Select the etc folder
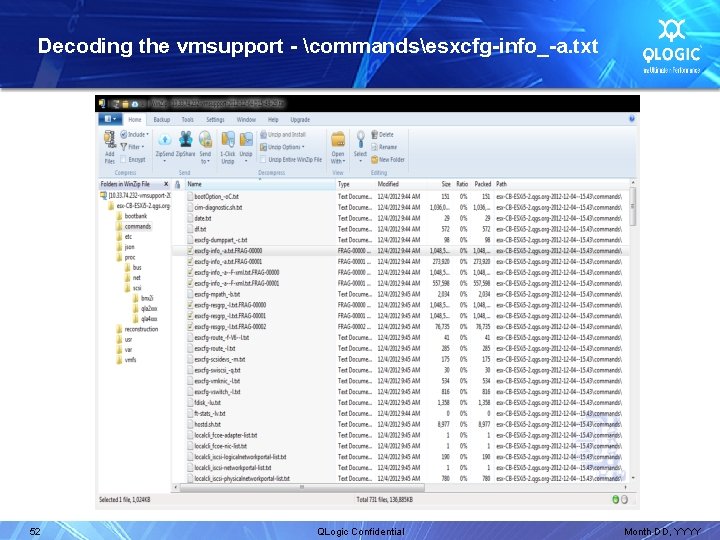The height and width of the screenshot is (540, 720). tap(124, 237)
